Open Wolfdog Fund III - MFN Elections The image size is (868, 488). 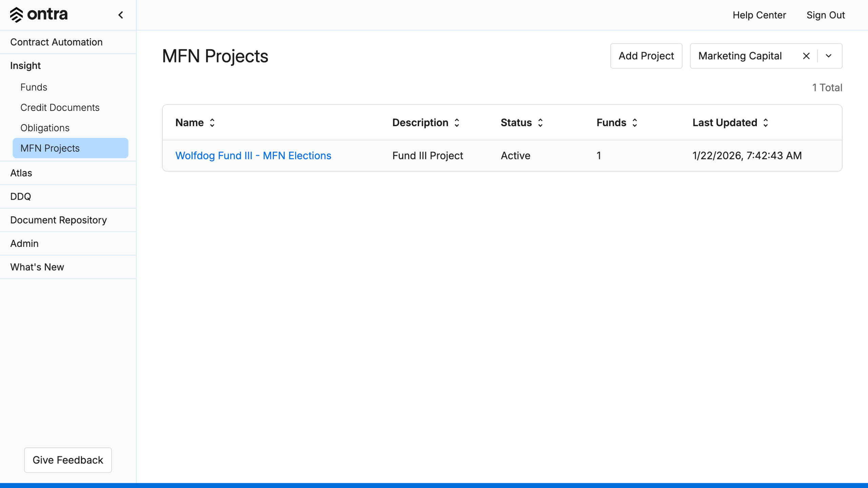click(253, 156)
